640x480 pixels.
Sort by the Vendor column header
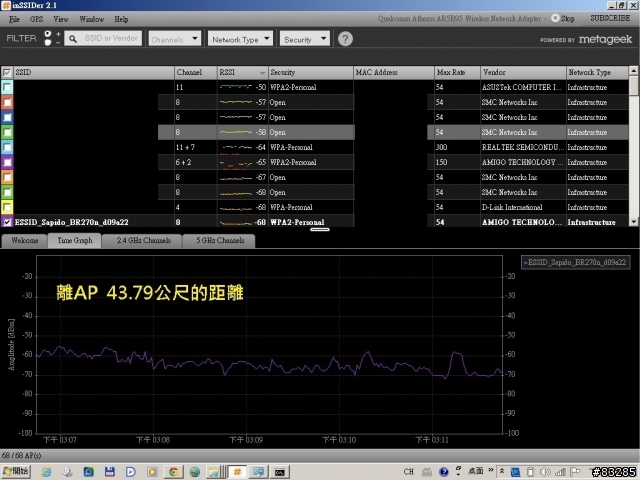pyautogui.click(x=523, y=72)
